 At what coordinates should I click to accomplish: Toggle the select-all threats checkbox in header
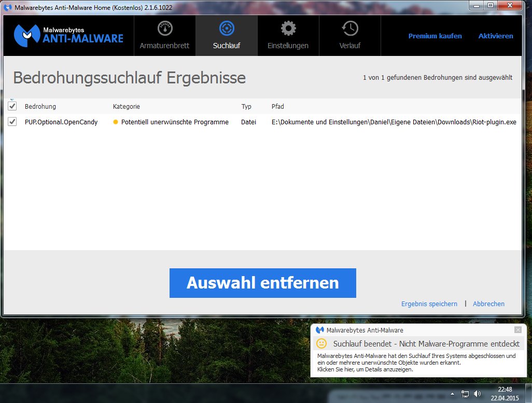click(x=12, y=106)
